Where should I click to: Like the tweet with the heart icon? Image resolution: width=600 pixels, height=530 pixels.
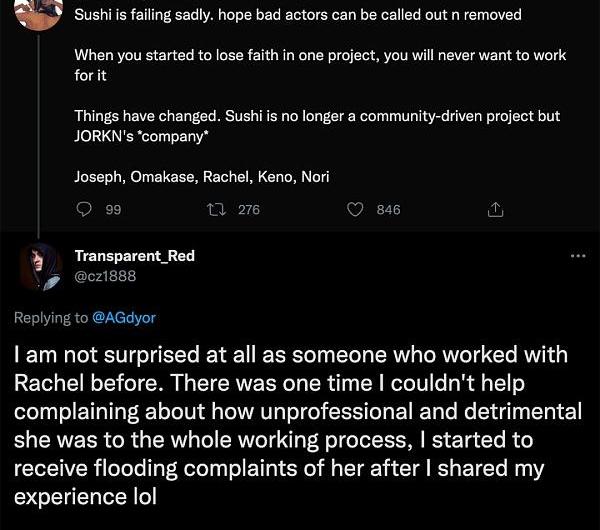click(x=354, y=209)
